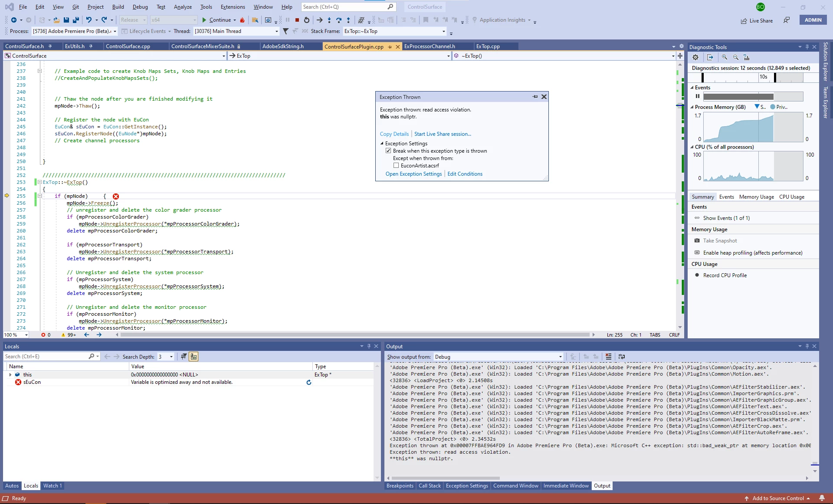Viewport: 833px width, 504px height.
Task: Click the Continue button
Action: coord(216,20)
